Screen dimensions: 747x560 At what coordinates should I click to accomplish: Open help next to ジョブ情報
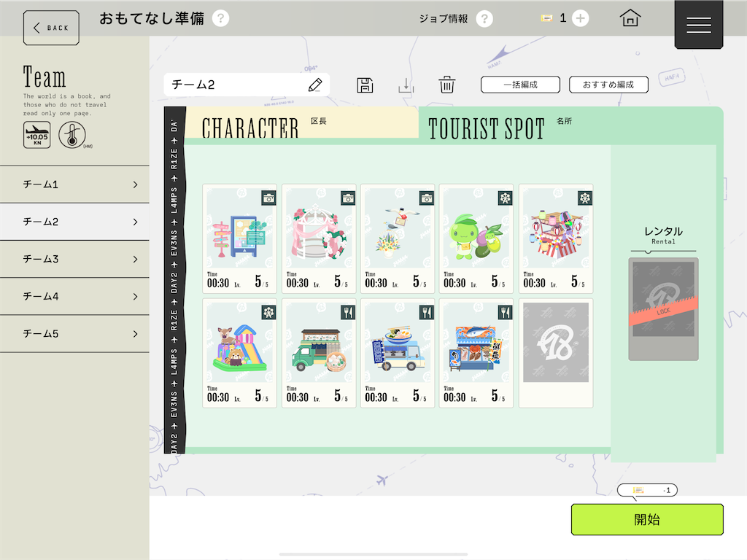pyautogui.click(x=484, y=18)
